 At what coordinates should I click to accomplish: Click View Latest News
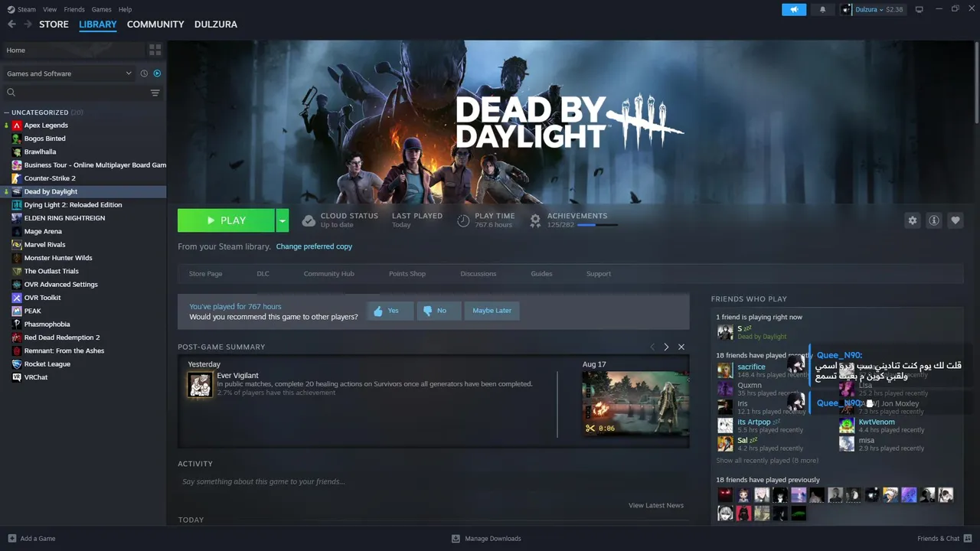click(656, 505)
